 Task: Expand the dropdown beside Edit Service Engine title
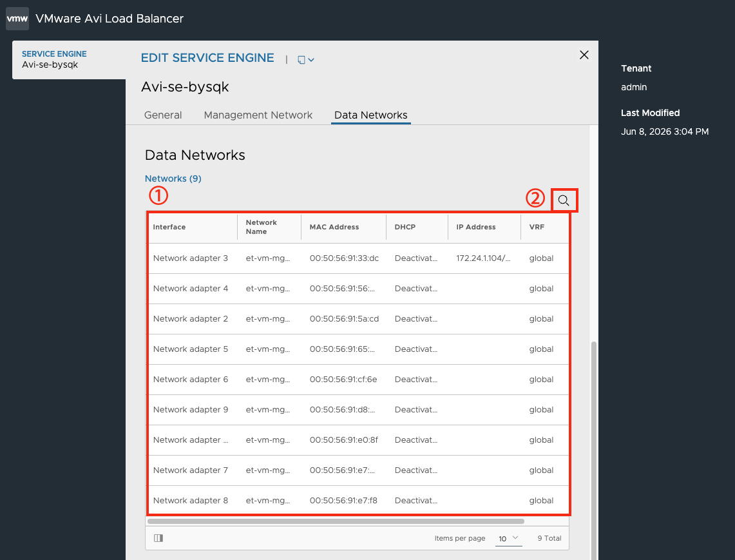click(x=305, y=59)
